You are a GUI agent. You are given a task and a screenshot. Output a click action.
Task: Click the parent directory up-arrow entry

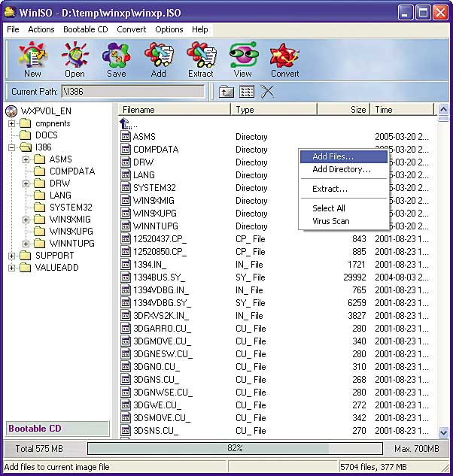coord(126,123)
